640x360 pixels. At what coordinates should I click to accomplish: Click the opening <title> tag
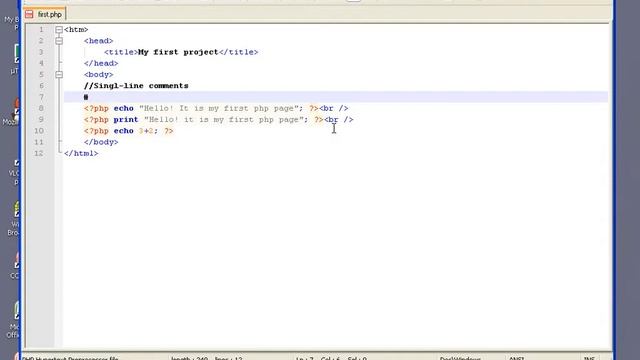point(121,52)
